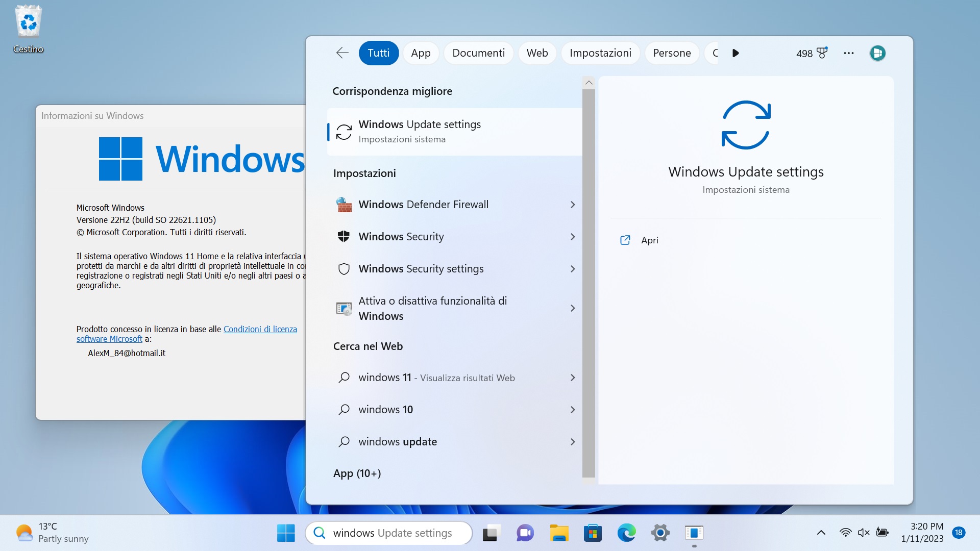980x551 pixels.
Task: Expand Windows Defender Firewall result chevron
Action: (x=572, y=205)
